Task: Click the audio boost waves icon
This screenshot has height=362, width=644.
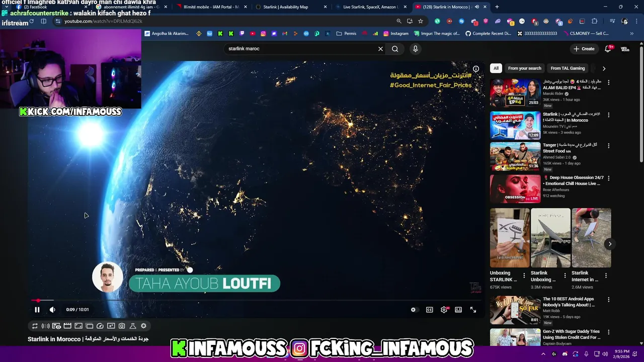Action: pos(45,326)
